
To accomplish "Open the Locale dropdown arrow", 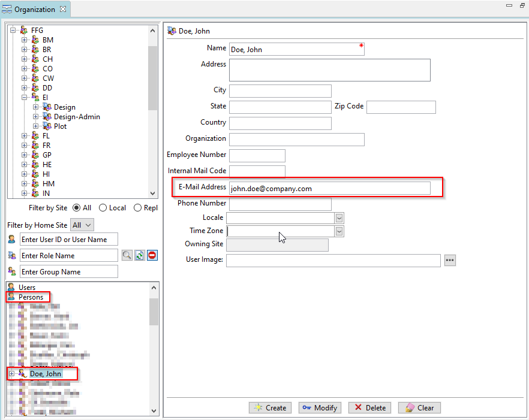I will click(339, 218).
